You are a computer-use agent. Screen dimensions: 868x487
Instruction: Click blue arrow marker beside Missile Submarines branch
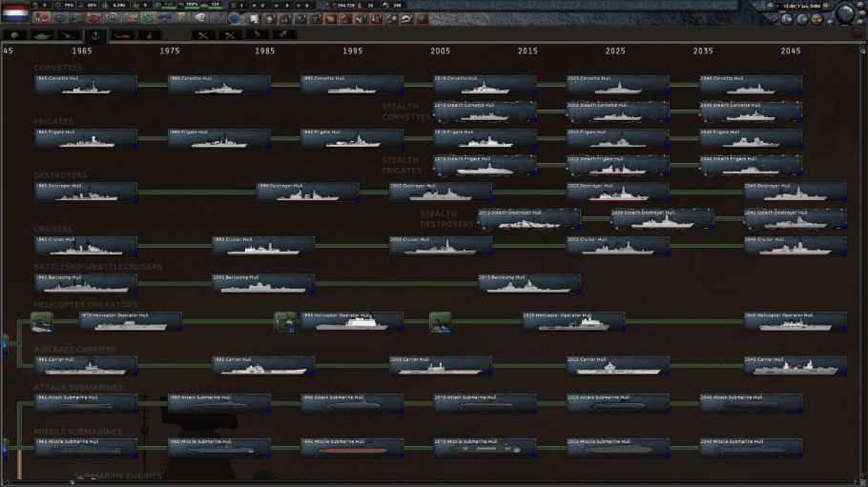coord(4,445)
